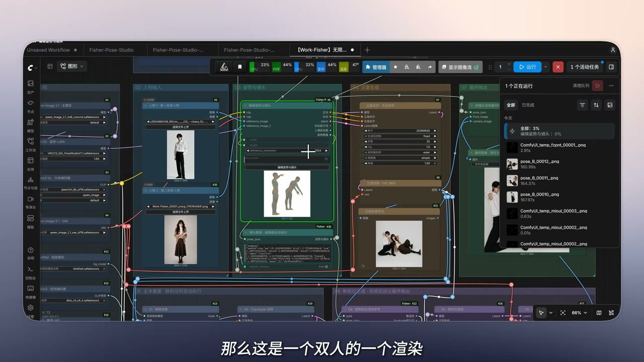This screenshot has height=362, width=644.
Task: Open the 工作流 (Workflows) sidebar panel
Action: 31,144
